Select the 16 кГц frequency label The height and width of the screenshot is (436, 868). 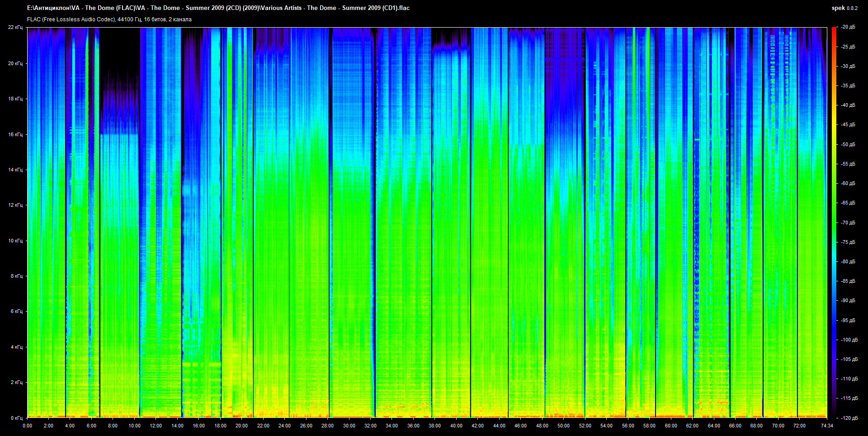point(15,134)
